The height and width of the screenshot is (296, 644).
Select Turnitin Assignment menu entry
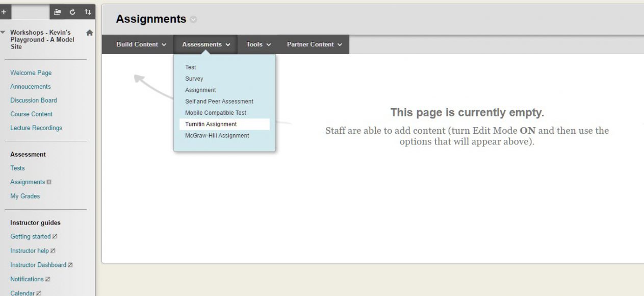tap(224, 125)
